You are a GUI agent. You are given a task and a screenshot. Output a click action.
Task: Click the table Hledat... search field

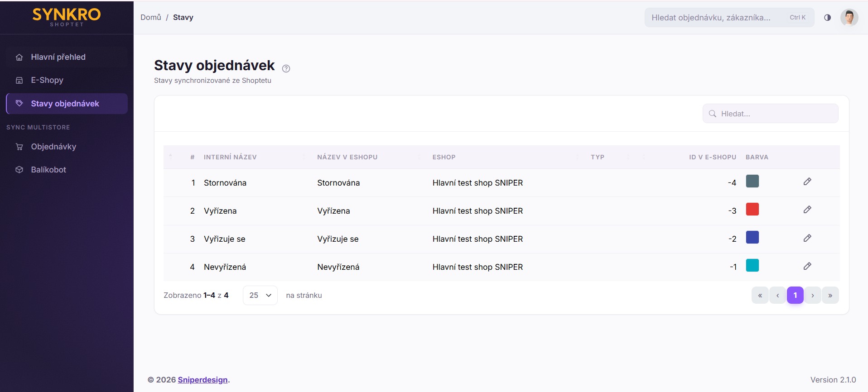click(770, 114)
